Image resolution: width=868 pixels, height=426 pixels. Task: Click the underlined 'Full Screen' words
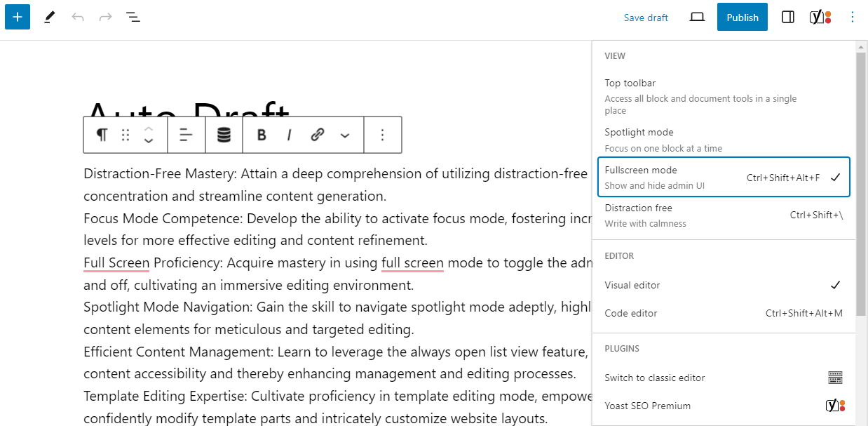[116, 263]
